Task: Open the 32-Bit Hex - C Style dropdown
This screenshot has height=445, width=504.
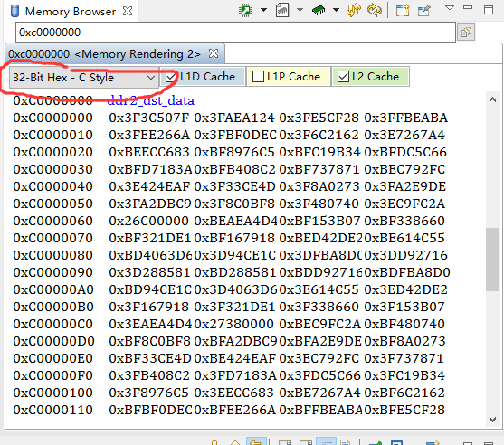Action: click(83, 78)
